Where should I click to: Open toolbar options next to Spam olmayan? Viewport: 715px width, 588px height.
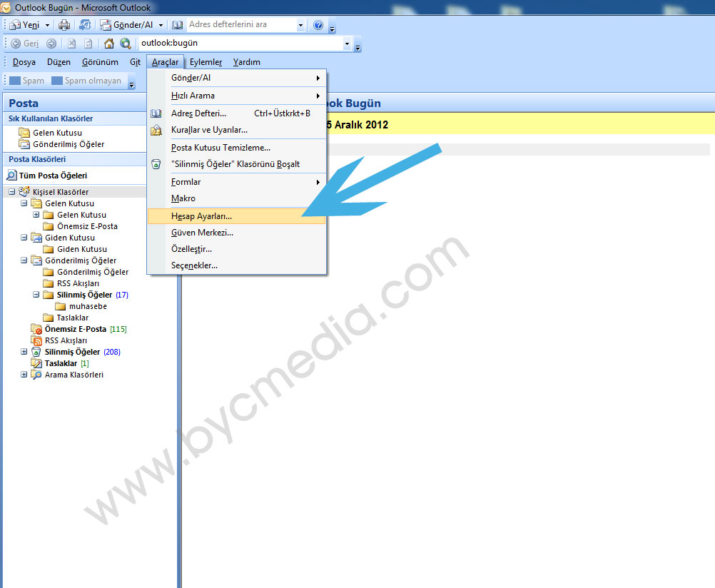coord(132,82)
